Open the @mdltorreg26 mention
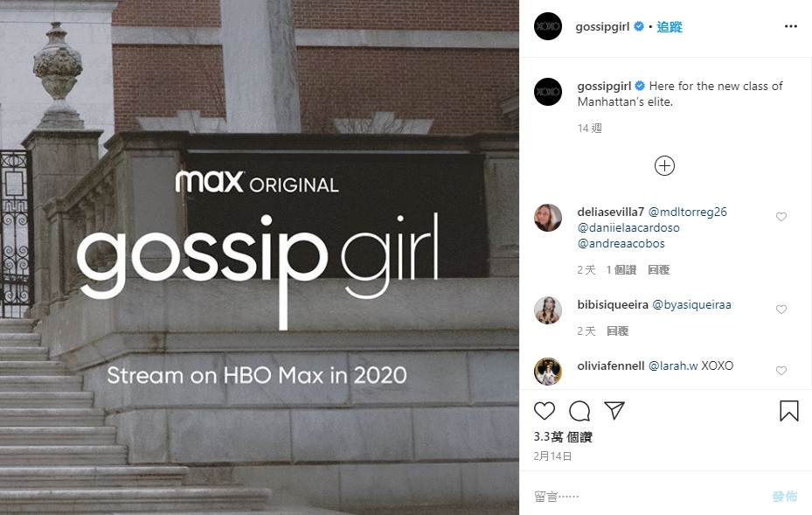 [x=688, y=212]
